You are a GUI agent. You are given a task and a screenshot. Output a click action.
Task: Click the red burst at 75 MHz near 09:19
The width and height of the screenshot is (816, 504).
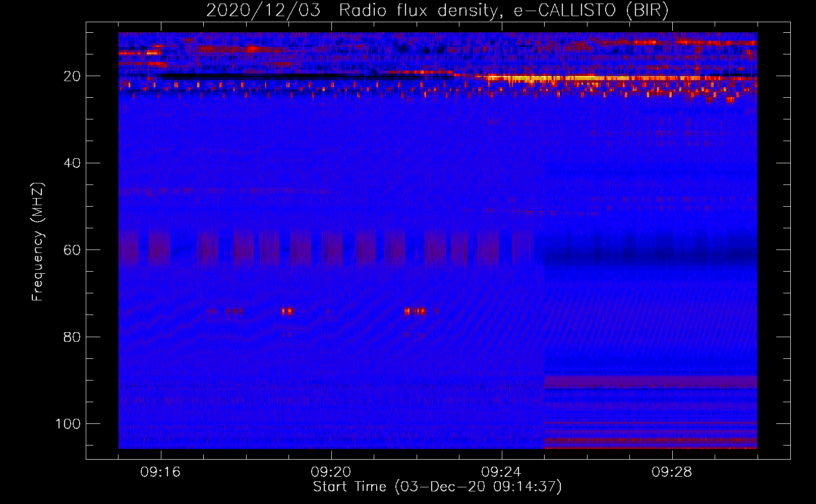287,311
